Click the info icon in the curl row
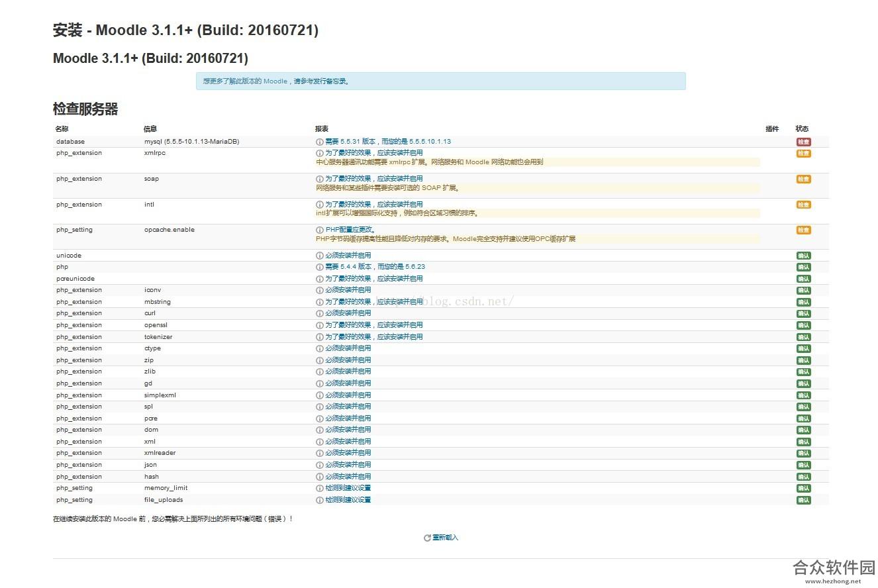The width and height of the screenshot is (878, 588). pyautogui.click(x=320, y=313)
